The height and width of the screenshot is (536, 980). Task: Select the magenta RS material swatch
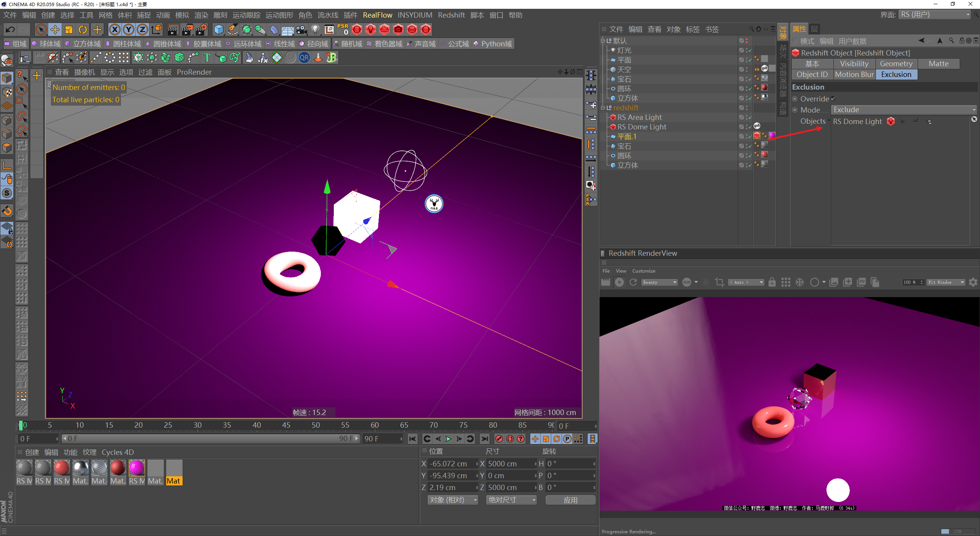tap(137, 468)
